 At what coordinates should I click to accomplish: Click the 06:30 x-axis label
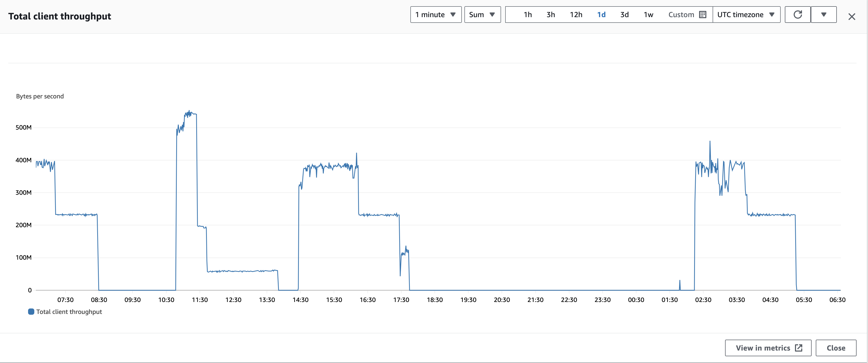[x=837, y=300]
